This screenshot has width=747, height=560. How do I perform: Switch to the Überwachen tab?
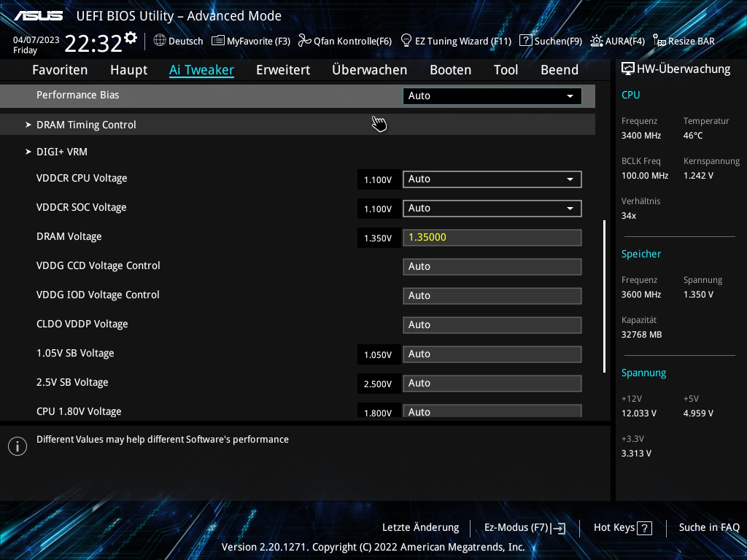(370, 70)
